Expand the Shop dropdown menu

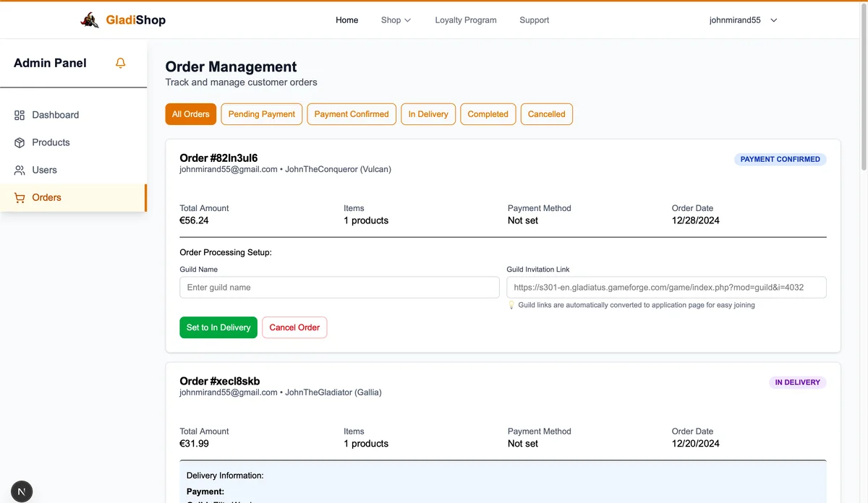pos(396,20)
